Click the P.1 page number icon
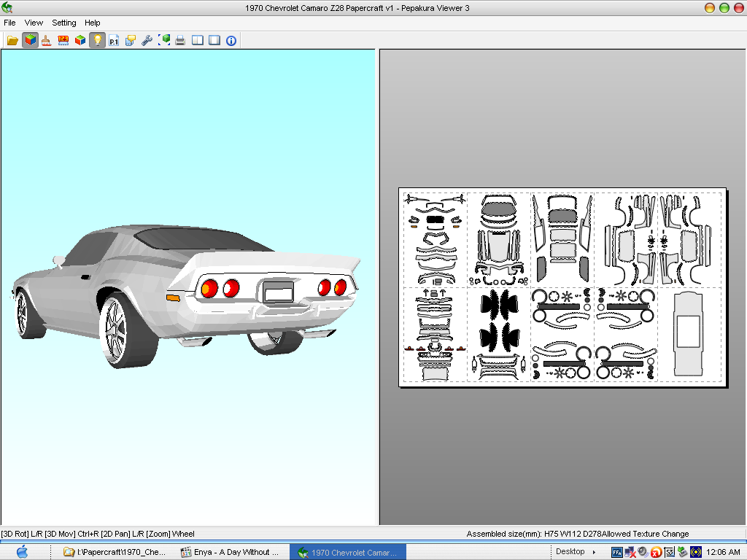The height and width of the screenshot is (560, 747). tap(114, 41)
